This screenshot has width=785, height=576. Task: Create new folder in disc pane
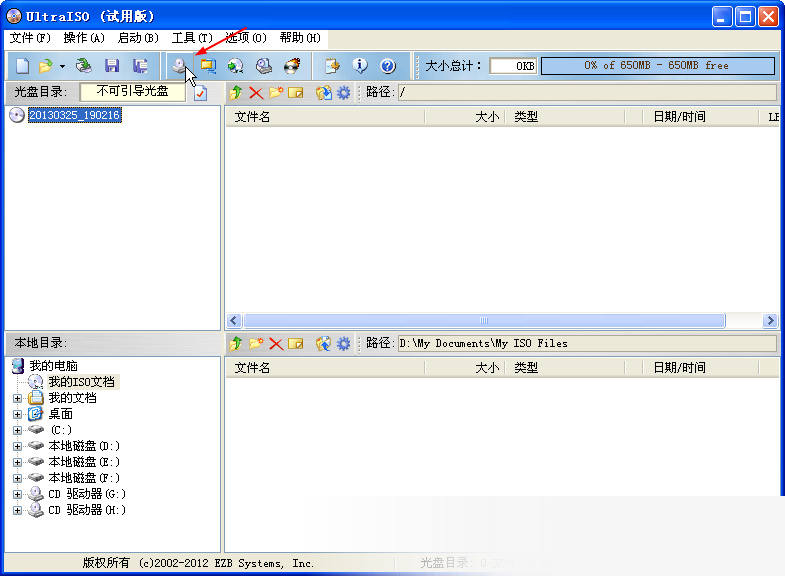click(x=276, y=93)
